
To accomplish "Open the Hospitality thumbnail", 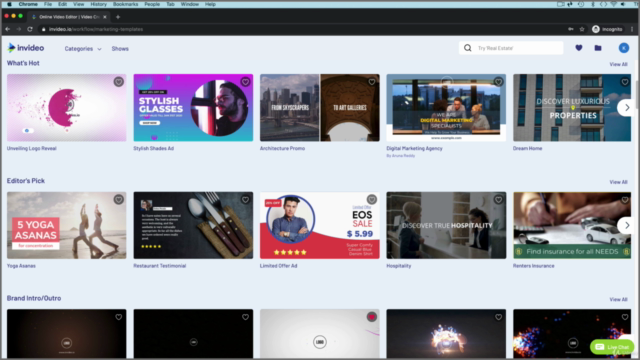I will (x=446, y=225).
